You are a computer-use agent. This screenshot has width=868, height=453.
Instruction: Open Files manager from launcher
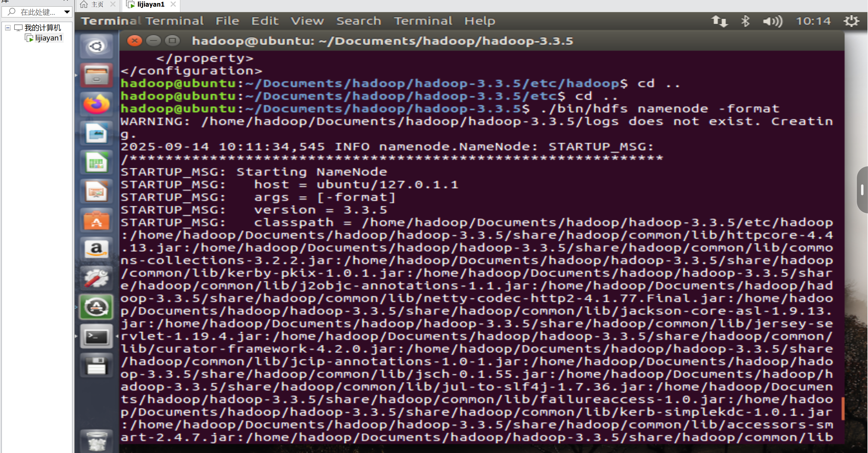point(96,75)
